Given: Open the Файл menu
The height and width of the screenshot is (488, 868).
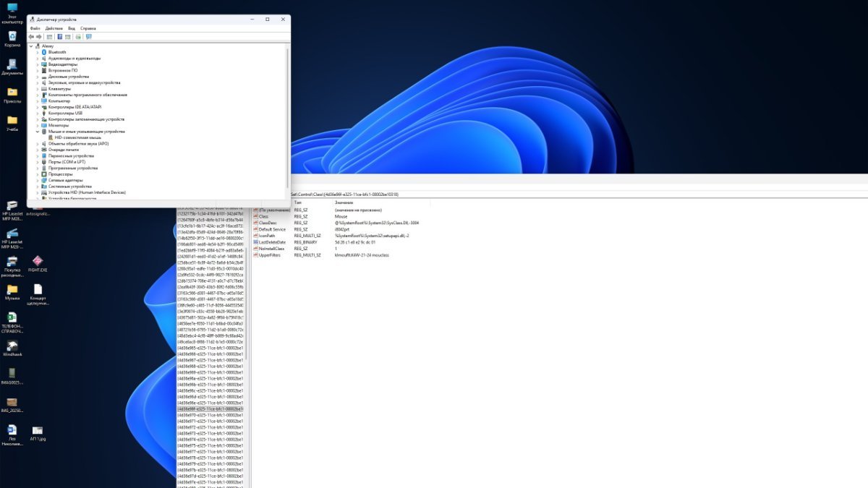Looking at the screenshot, I should [35, 28].
